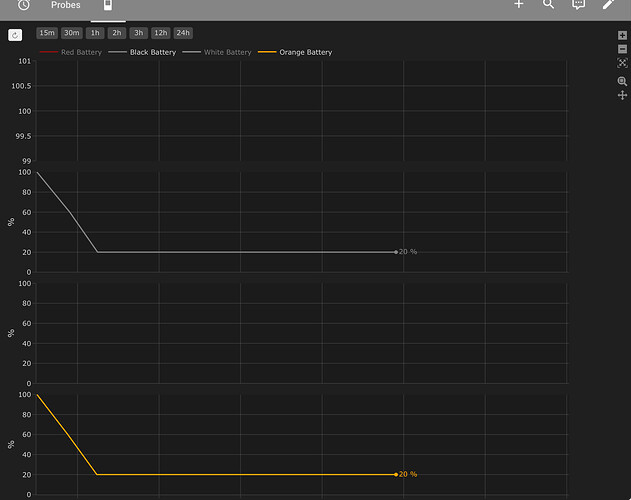Screen dimensions: 631x500
Task: Click the 99.5 axis label in top chart
Action: click(23, 136)
